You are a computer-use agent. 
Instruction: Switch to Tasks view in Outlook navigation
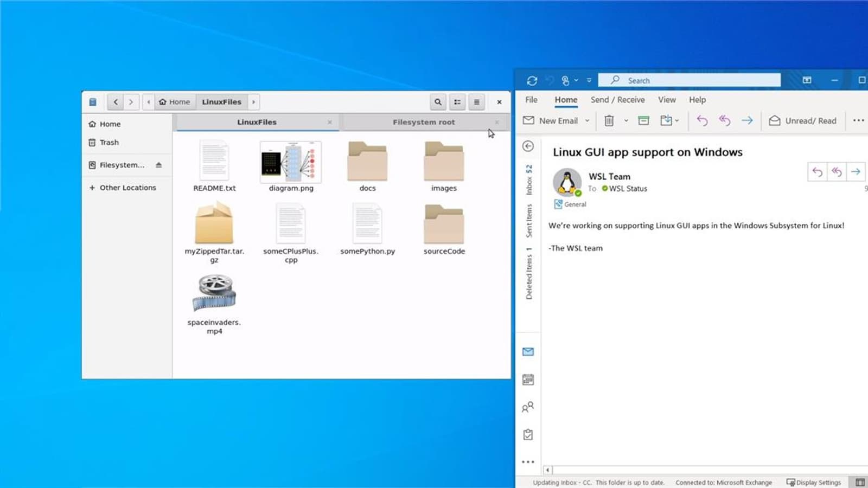tap(528, 435)
